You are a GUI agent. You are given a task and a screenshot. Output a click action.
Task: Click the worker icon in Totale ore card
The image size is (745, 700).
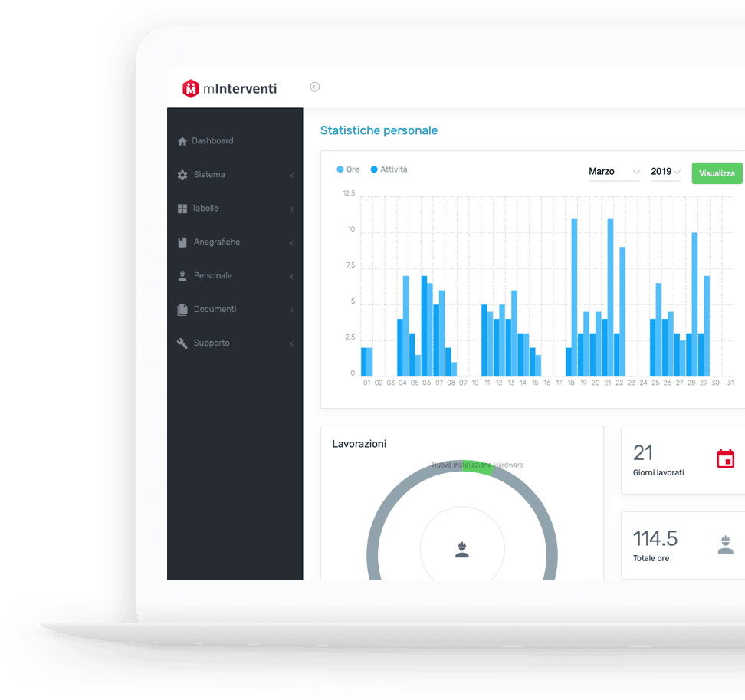pyautogui.click(x=725, y=544)
